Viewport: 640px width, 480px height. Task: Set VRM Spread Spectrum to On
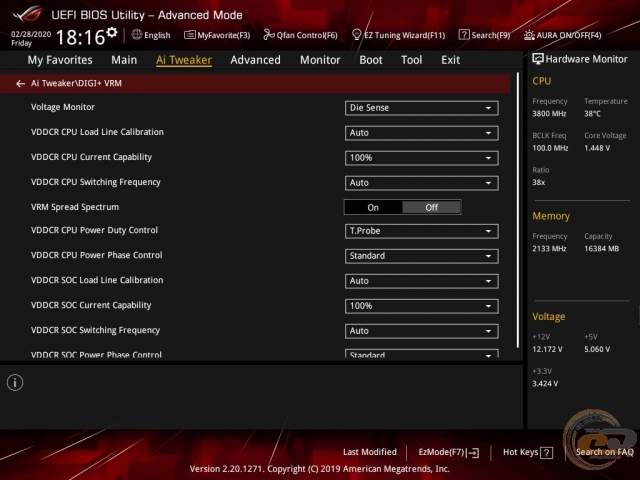[x=373, y=207]
